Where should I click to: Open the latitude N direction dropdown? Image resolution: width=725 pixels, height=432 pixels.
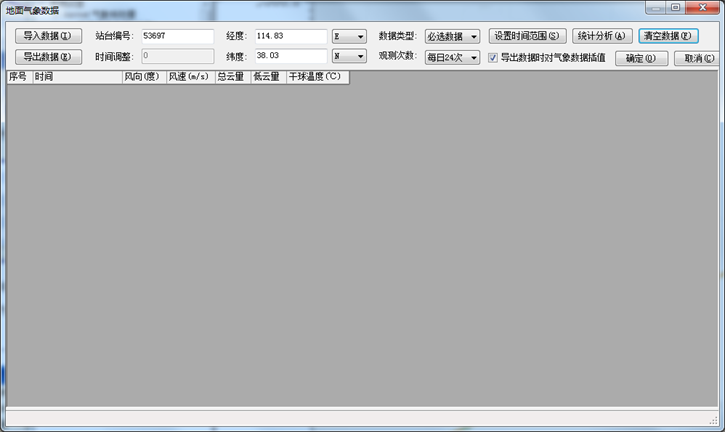349,57
